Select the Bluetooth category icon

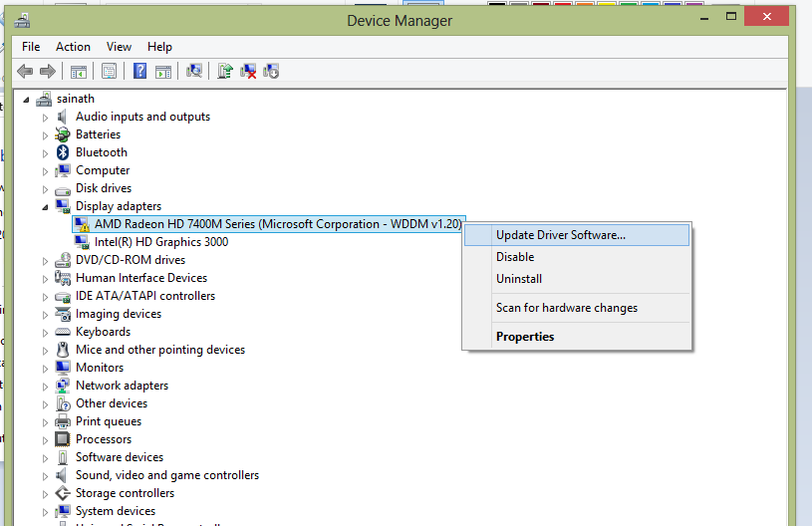[63, 152]
